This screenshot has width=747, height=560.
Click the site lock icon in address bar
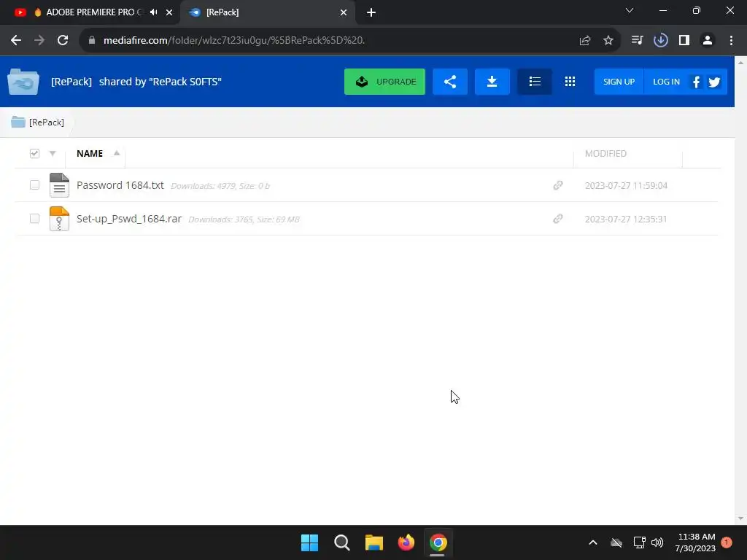(92, 41)
